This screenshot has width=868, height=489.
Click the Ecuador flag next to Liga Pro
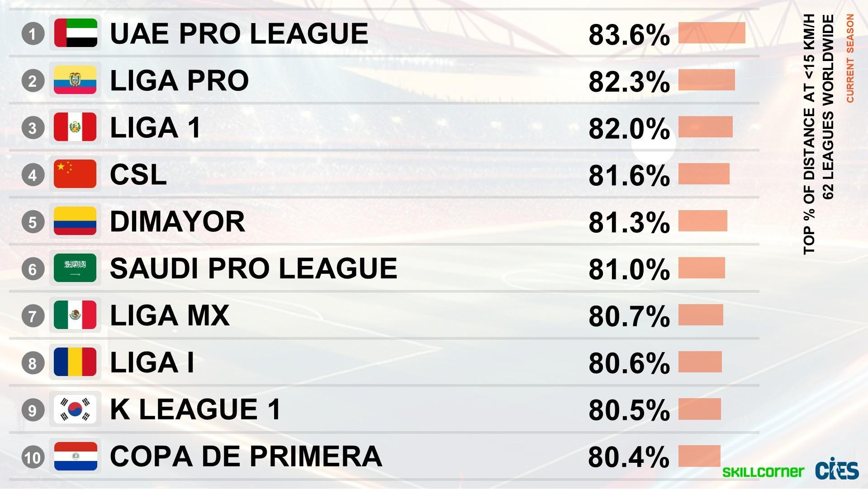click(75, 80)
